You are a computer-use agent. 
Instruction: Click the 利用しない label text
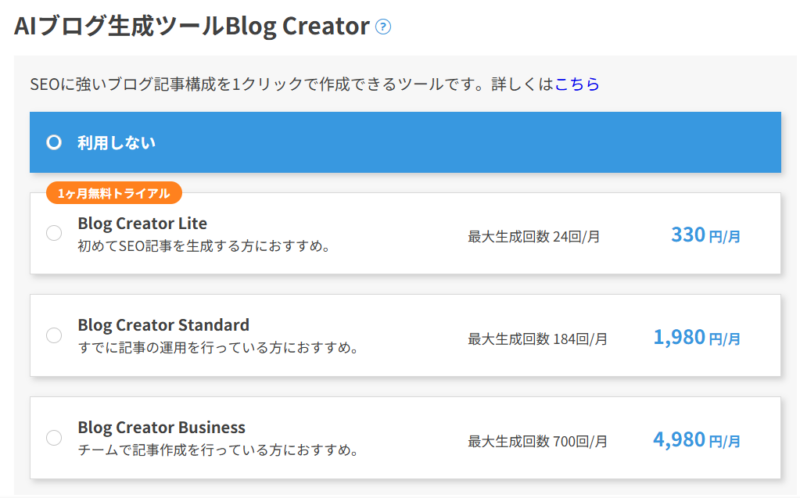pos(116,142)
